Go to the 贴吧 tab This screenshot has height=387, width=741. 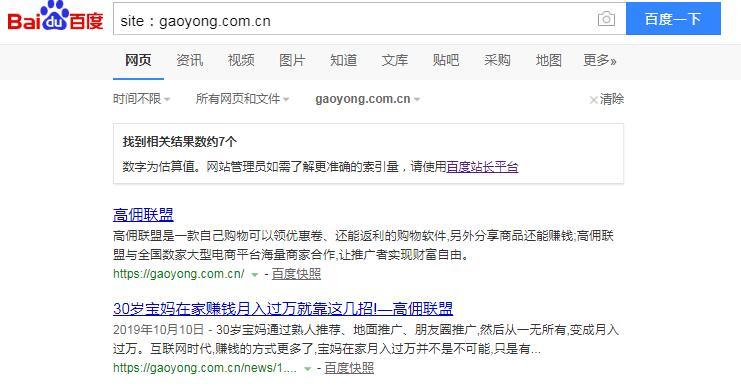point(446,60)
